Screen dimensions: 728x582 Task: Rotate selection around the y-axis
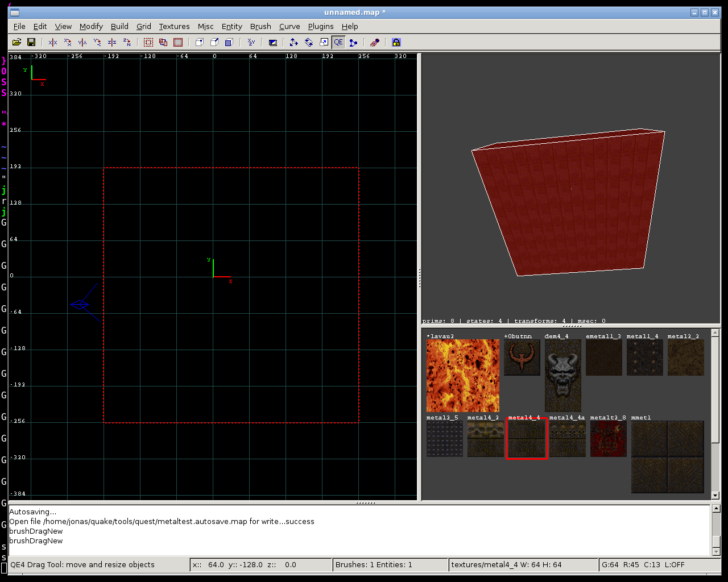pyautogui.click(x=97, y=42)
